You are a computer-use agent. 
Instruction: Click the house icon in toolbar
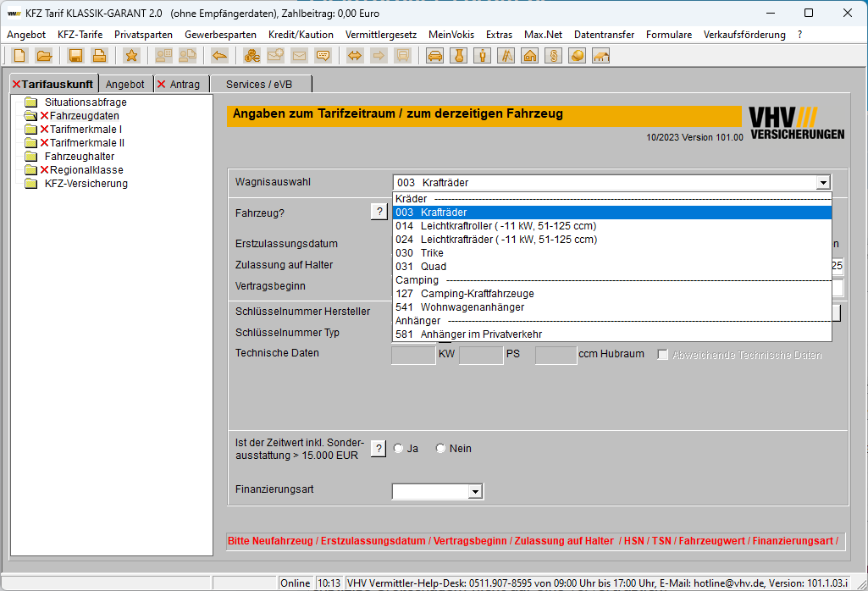530,56
